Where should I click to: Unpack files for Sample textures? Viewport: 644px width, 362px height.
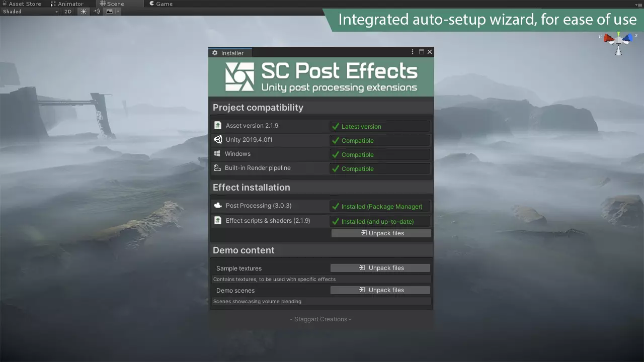pos(380,268)
